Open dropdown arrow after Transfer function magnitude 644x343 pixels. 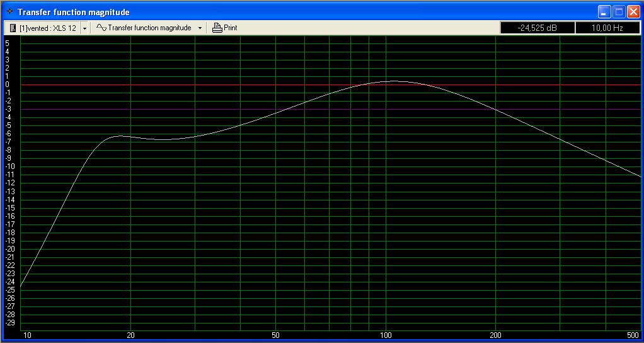pyautogui.click(x=200, y=28)
